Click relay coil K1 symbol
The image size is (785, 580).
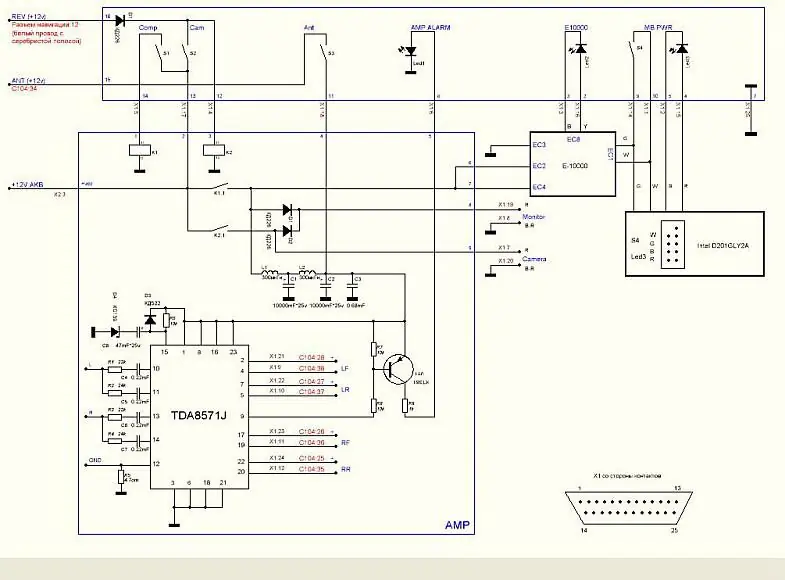[x=140, y=151]
